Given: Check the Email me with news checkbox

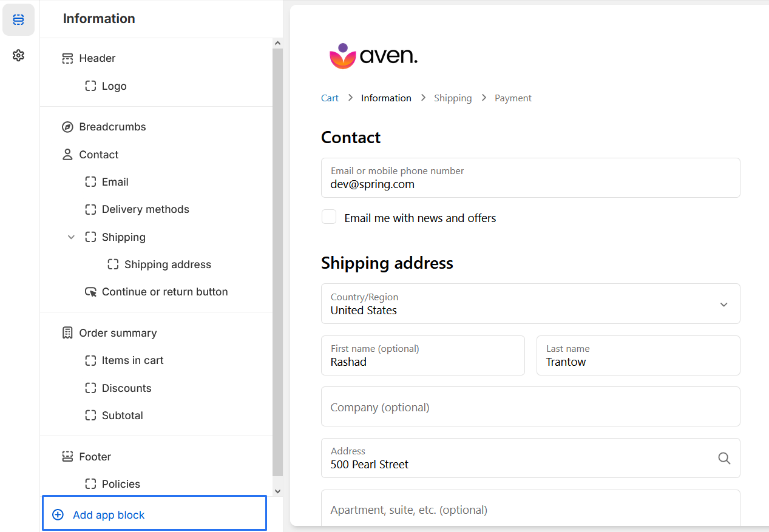Looking at the screenshot, I should (329, 217).
